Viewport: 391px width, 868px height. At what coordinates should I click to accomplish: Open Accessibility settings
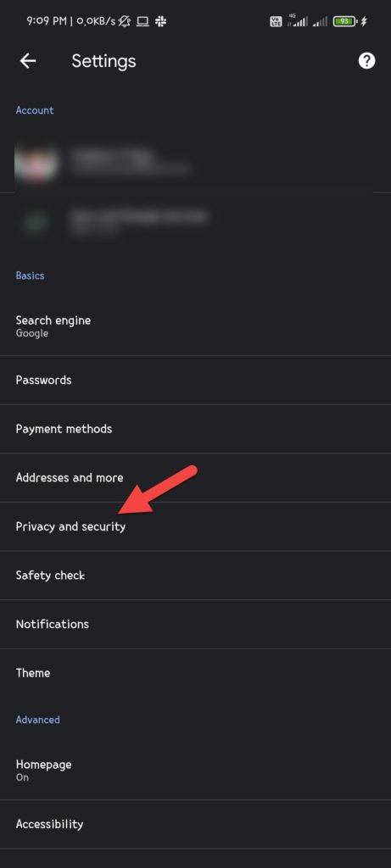195,824
